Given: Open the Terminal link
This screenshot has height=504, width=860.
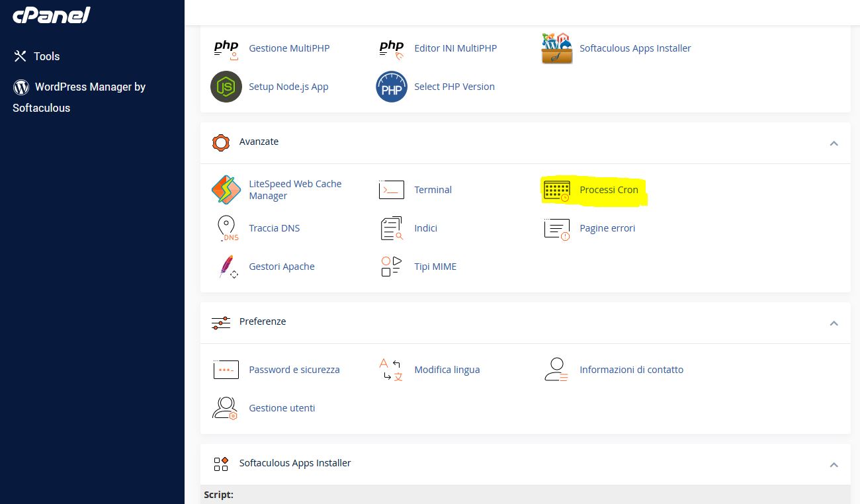Looking at the screenshot, I should pos(433,190).
